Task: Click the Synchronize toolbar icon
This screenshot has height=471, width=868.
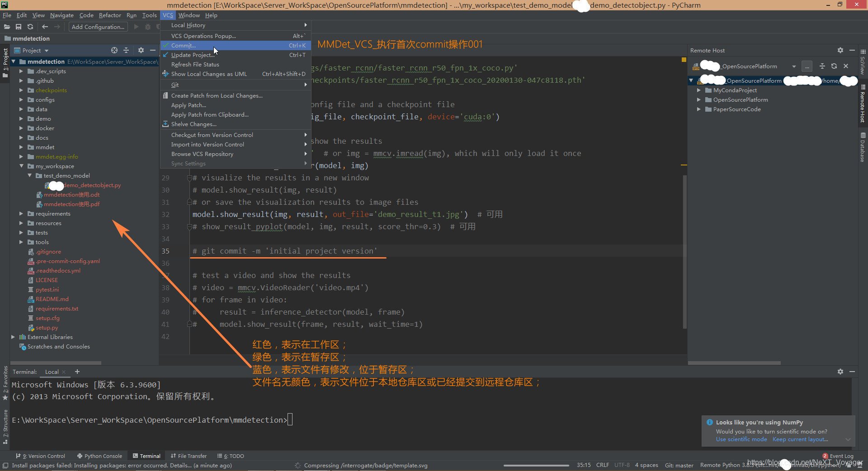Action: 30,27
